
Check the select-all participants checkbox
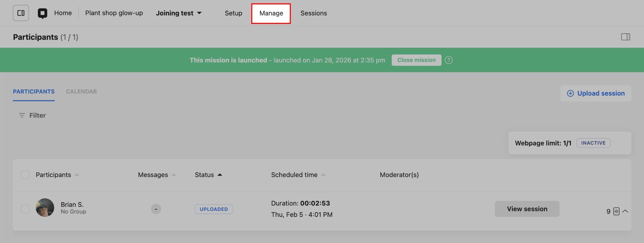click(25, 175)
